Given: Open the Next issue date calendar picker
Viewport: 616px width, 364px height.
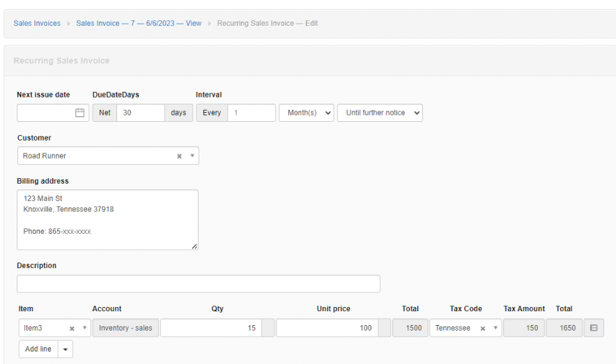Looking at the screenshot, I should coord(79,113).
